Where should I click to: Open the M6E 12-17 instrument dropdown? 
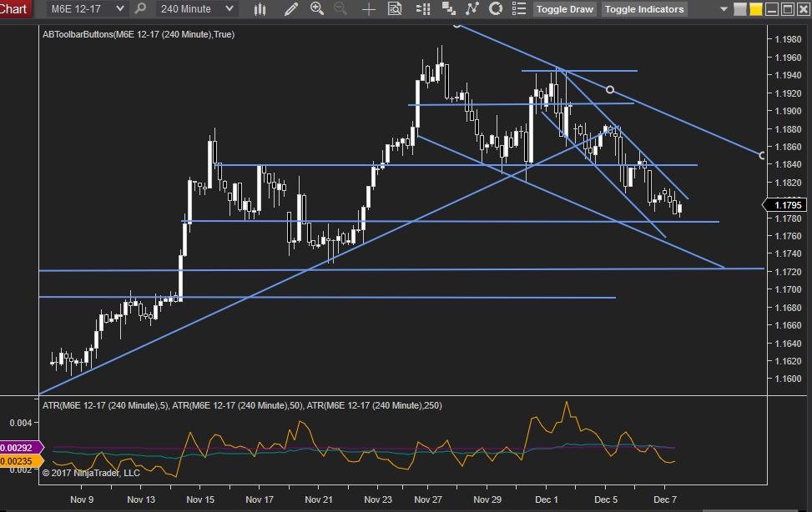pyautogui.click(x=87, y=9)
